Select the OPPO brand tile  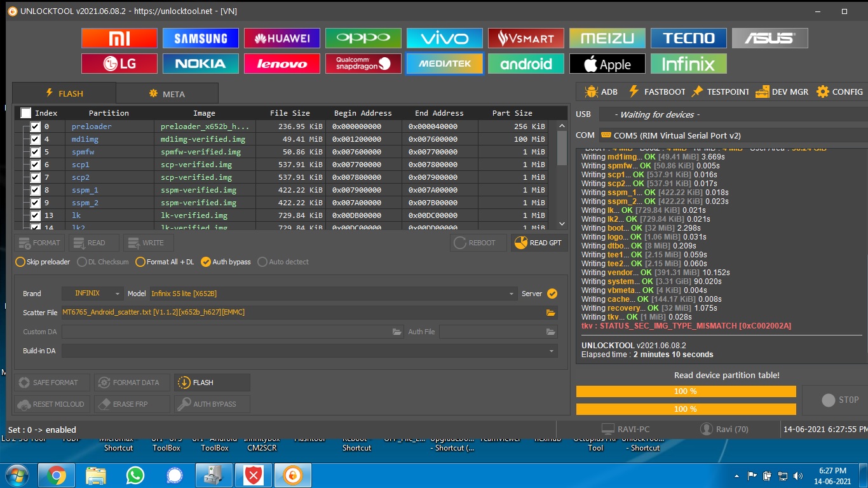[x=363, y=38]
